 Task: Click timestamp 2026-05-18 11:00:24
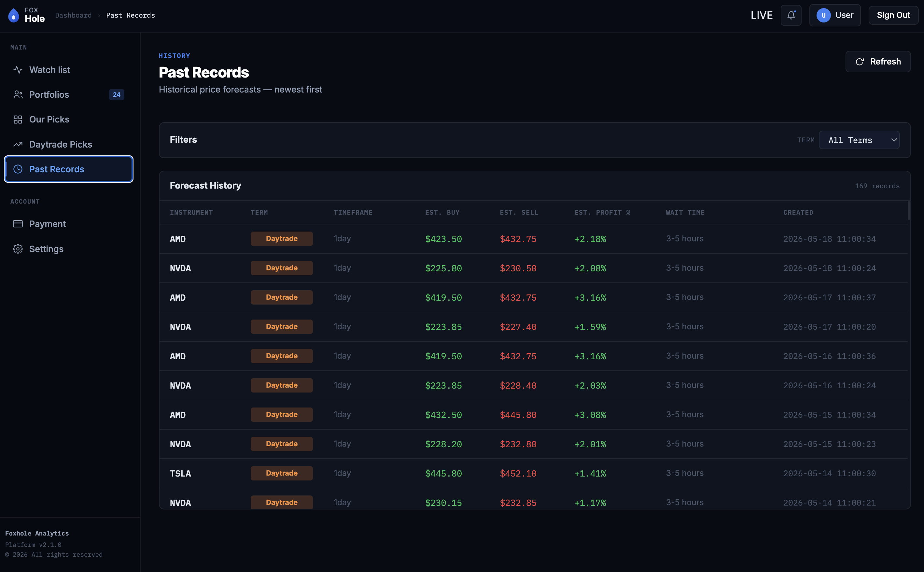[830, 268]
